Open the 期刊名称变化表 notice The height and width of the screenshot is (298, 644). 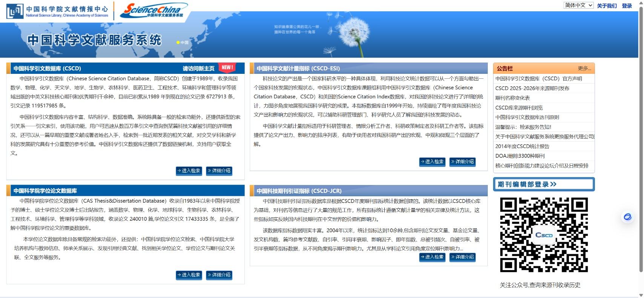coord(512,98)
